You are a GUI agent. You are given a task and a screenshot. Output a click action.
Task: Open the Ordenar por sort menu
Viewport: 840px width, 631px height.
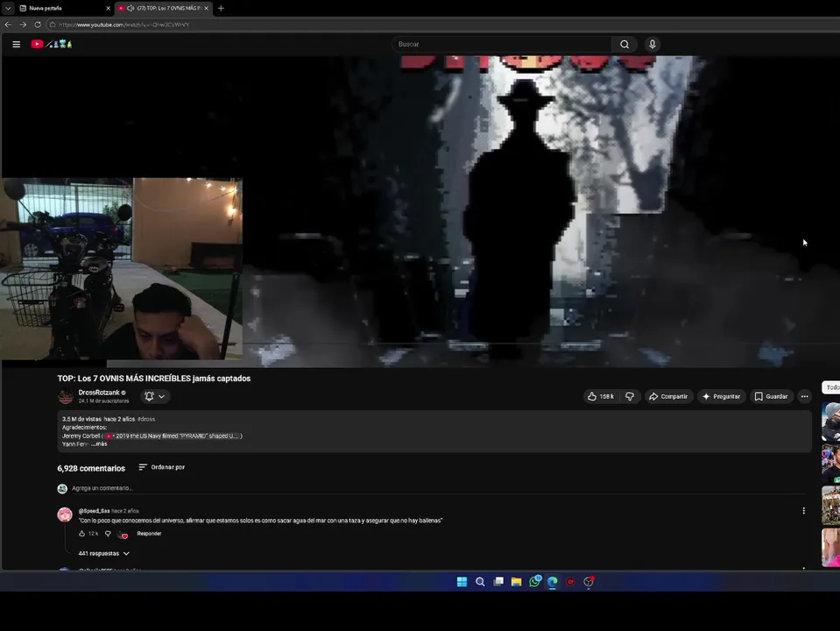point(162,467)
